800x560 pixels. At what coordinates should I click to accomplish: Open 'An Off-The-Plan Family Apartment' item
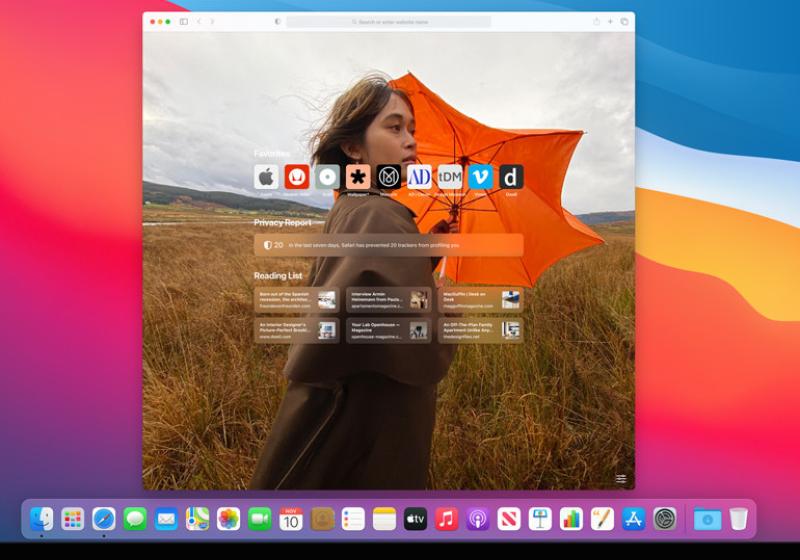pos(481,330)
